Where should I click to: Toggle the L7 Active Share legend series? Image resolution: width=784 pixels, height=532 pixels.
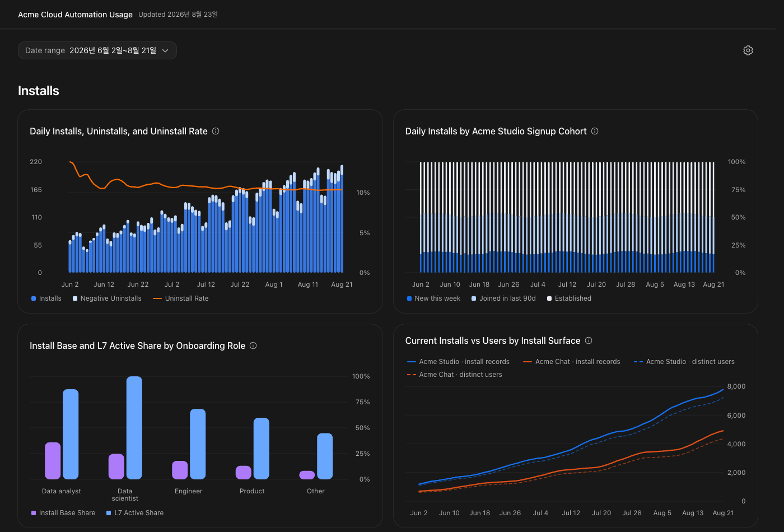point(135,513)
